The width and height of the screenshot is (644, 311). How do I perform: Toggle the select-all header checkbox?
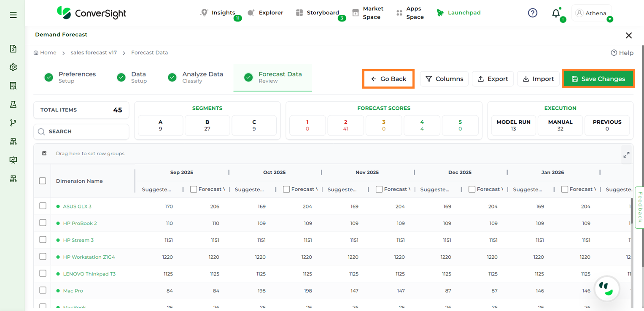[43, 181]
